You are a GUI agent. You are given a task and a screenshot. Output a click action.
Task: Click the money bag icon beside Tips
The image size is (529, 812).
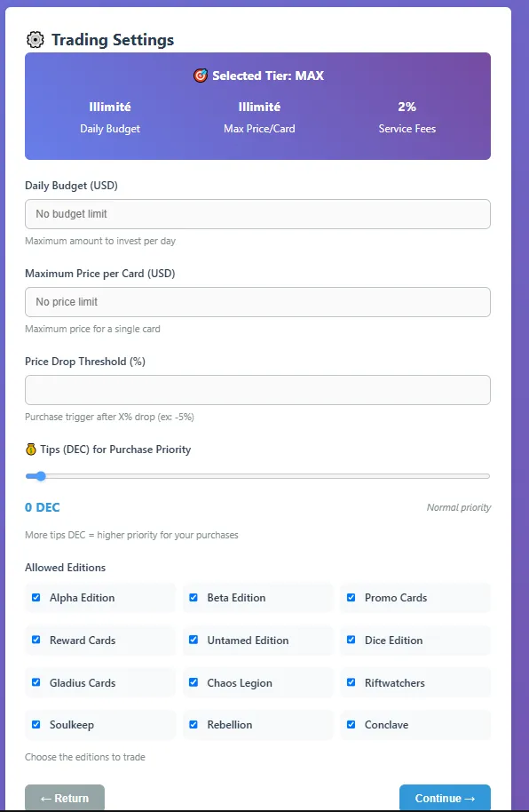30,449
